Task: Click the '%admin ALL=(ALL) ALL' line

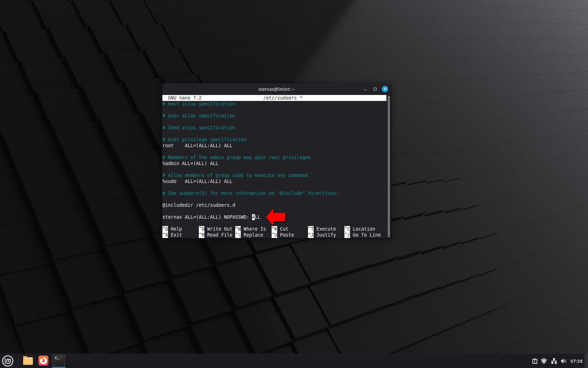Action: click(x=190, y=163)
